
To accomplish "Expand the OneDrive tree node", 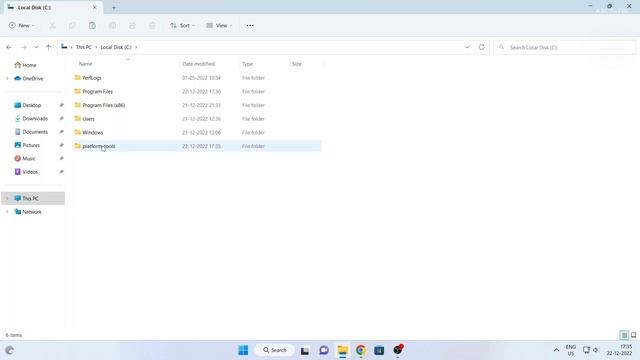I will click(7, 78).
